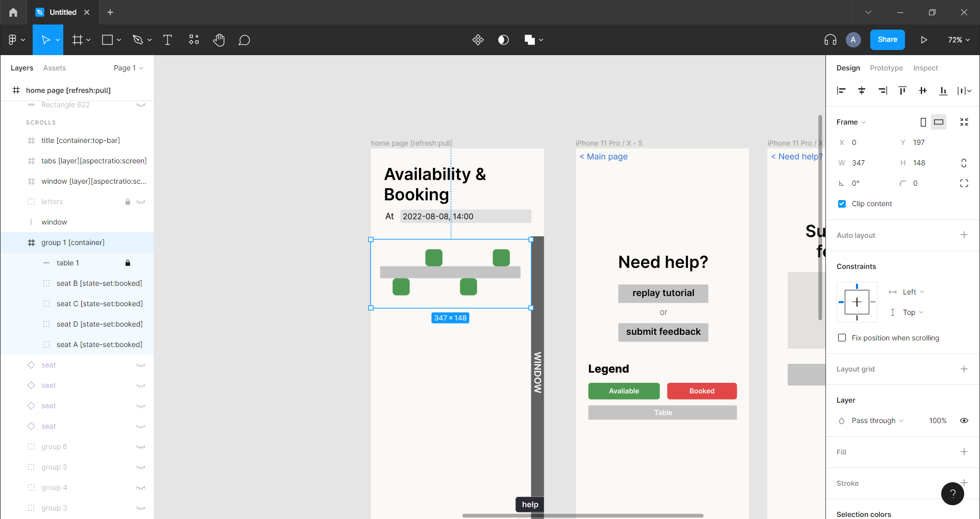Image resolution: width=980 pixels, height=519 pixels.
Task: Select the Comment tool
Action: tap(244, 40)
